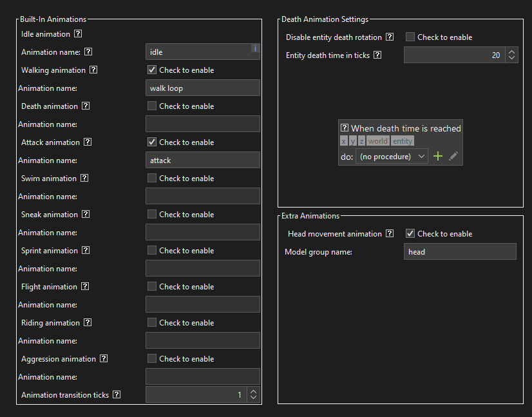This screenshot has width=532, height=417.
Task: Disable Attack animation checkbox
Action: (x=152, y=142)
